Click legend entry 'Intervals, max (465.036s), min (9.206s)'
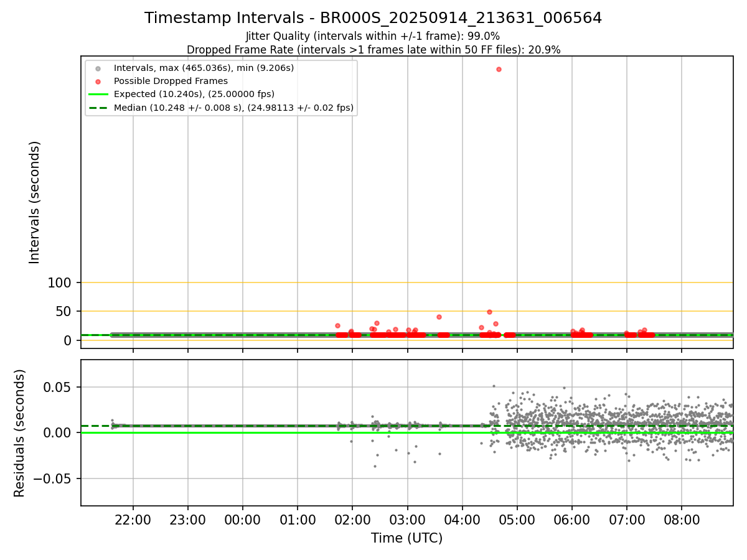Screen dimensions: 747x560 click(204, 67)
